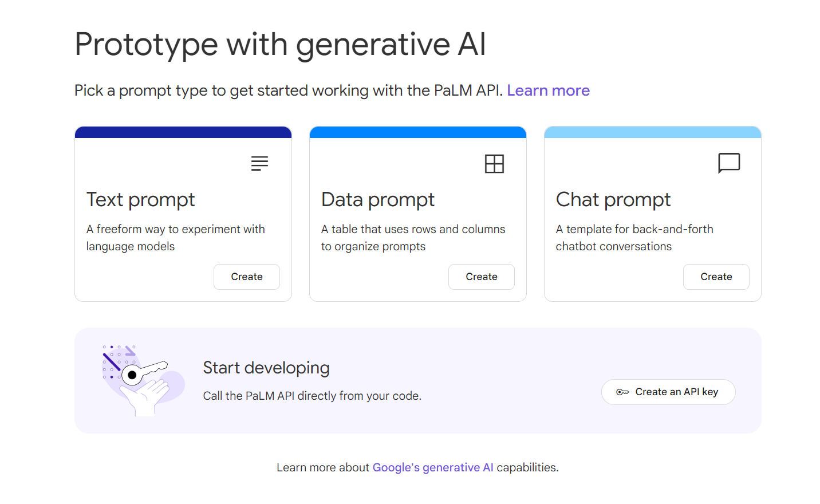Open Google's generative AI link

433,467
